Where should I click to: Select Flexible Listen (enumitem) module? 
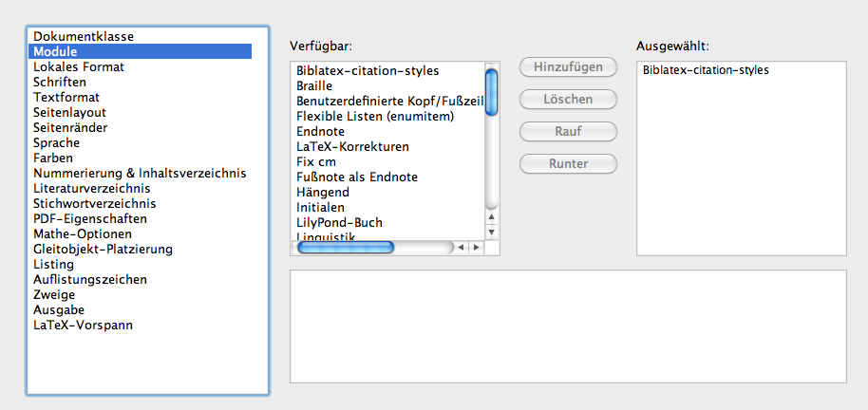387,117
